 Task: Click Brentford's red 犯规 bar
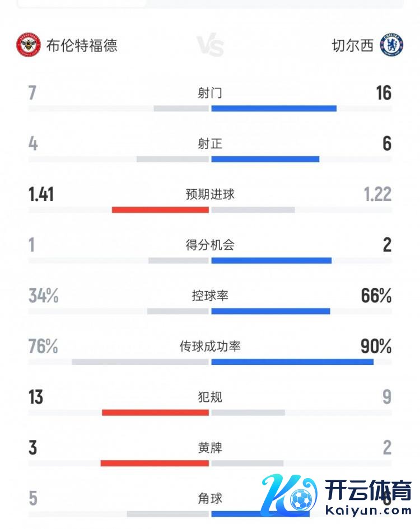coord(155,413)
